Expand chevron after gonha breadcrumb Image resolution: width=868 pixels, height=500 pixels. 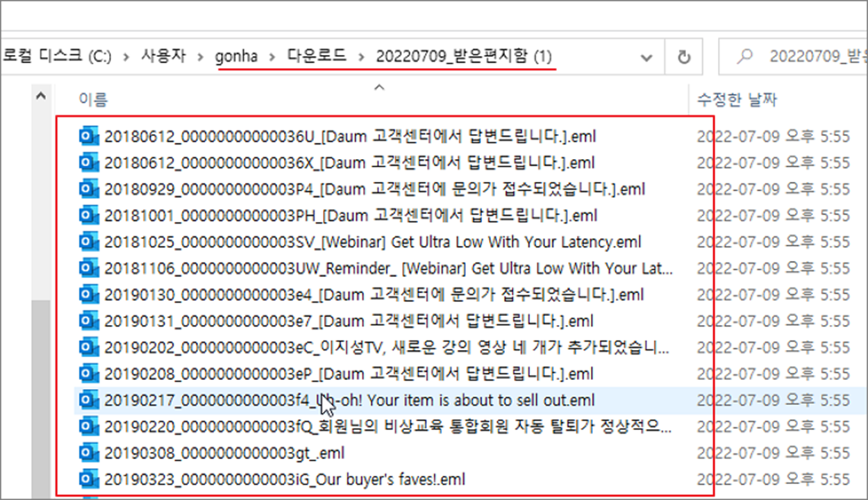coord(272,58)
